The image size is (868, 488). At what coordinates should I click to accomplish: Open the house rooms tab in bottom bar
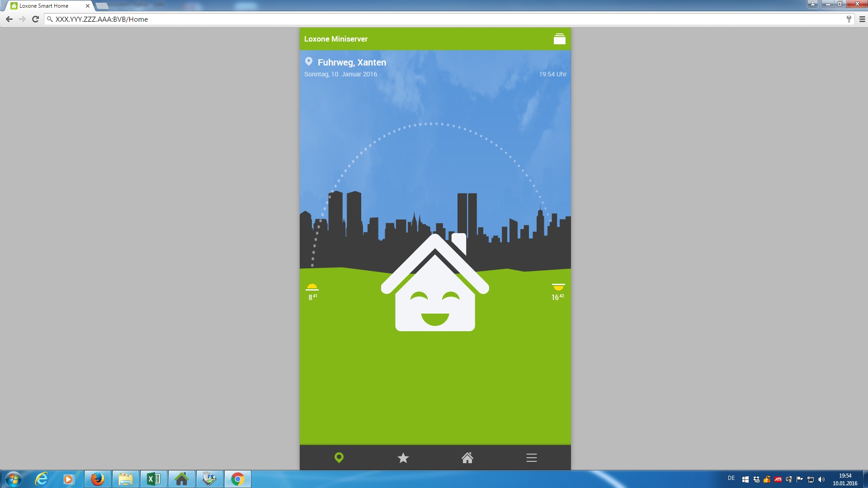coord(467,458)
